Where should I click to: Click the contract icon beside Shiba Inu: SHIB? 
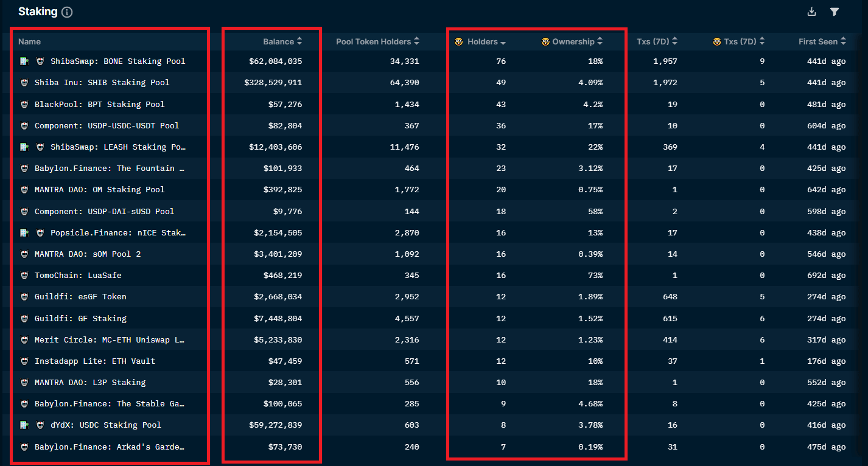point(24,83)
